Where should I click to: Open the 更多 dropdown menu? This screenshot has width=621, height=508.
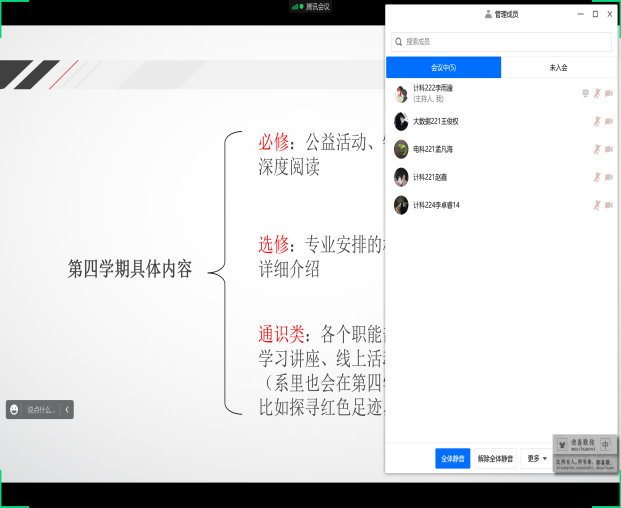(537, 458)
